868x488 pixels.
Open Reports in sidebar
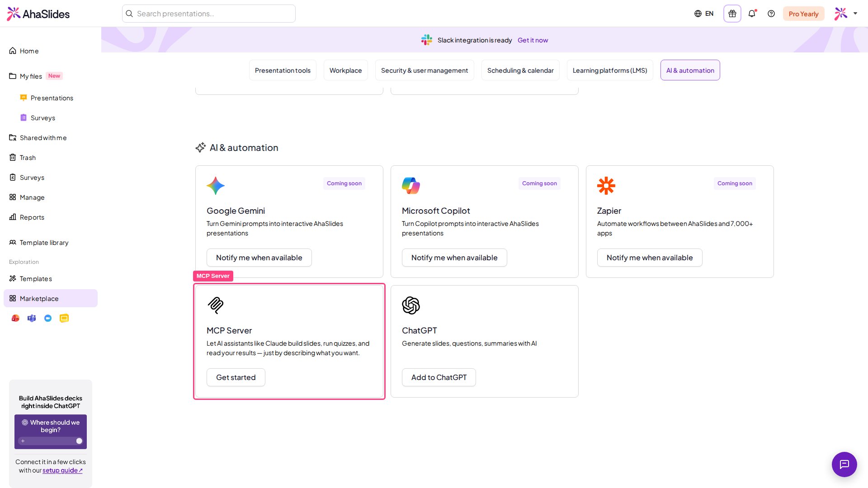point(51,217)
